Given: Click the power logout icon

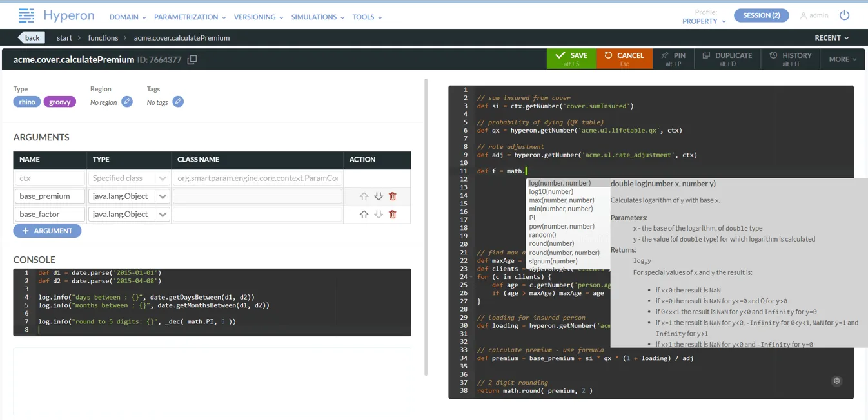Looking at the screenshot, I should pyautogui.click(x=844, y=15).
